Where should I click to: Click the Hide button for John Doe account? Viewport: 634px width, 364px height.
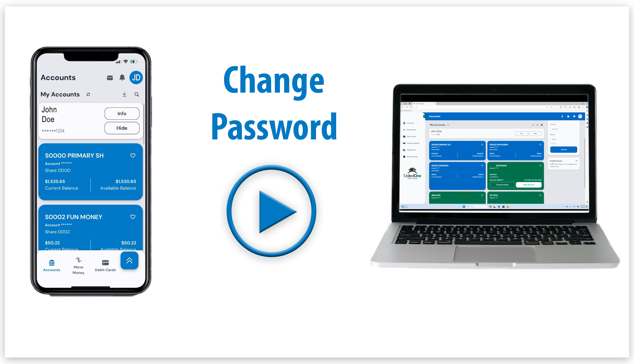pyautogui.click(x=122, y=128)
